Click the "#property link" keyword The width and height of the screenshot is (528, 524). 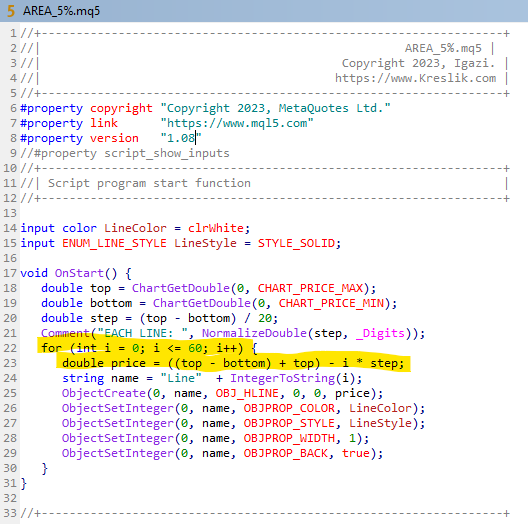click(69, 123)
